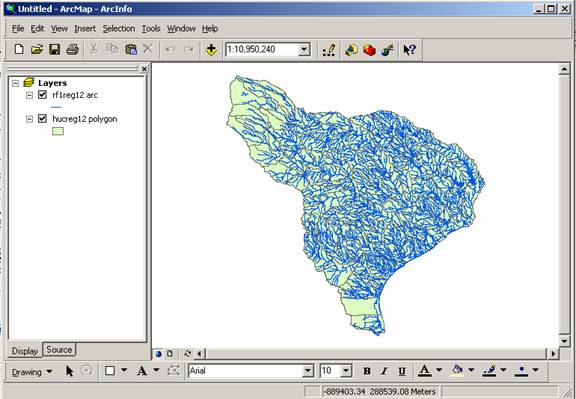
Task: Click the Paste clipboard icon
Action: tap(131, 49)
